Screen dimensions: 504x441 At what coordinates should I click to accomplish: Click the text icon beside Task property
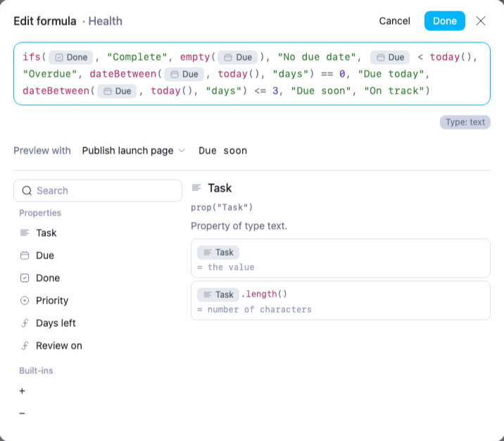(x=25, y=232)
